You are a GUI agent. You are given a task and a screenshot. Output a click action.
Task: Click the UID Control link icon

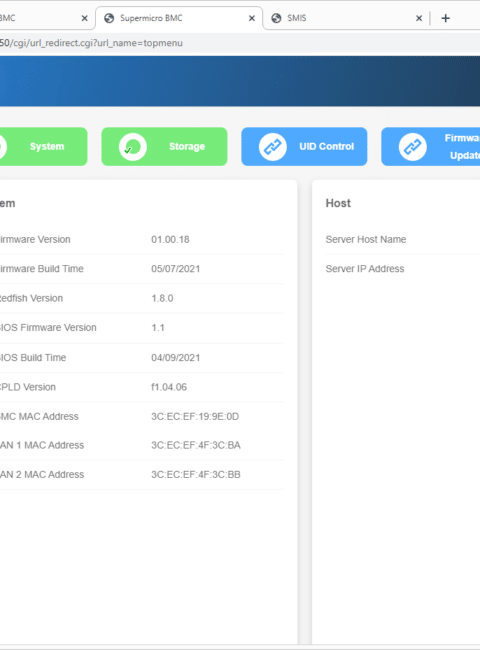(x=273, y=147)
